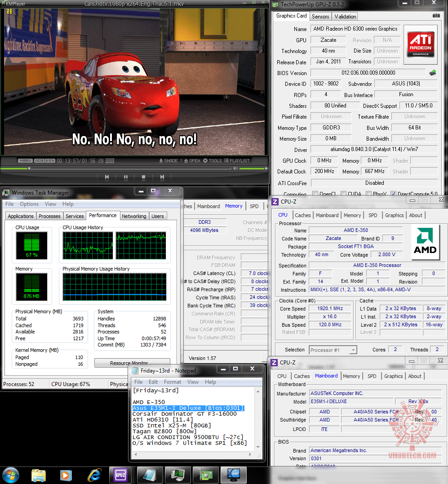Click the KMPlayer seek bar handle
Screen dimensions: 448x484
pyautogui.click(x=29, y=169)
